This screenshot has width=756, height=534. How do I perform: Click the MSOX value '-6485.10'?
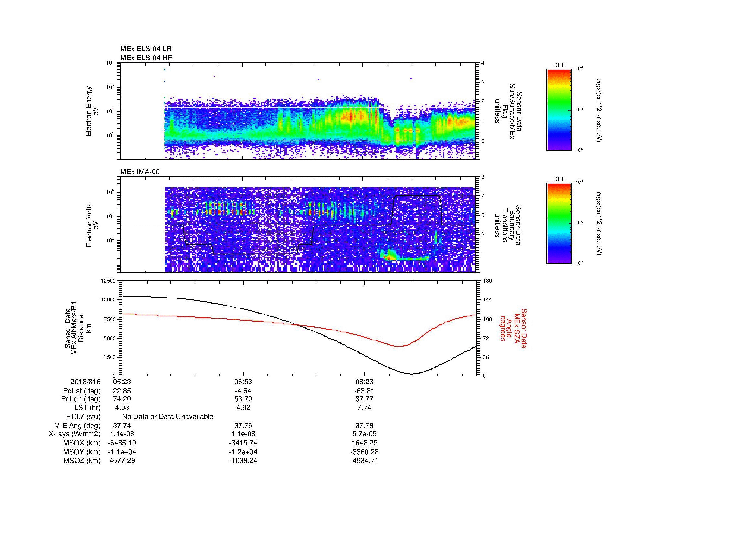coord(122,443)
